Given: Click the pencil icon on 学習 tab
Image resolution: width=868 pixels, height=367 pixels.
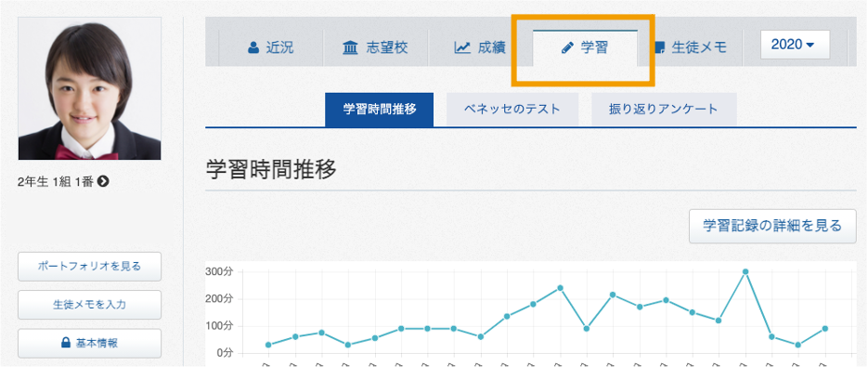Looking at the screenshot, I should tap(566, 48).
